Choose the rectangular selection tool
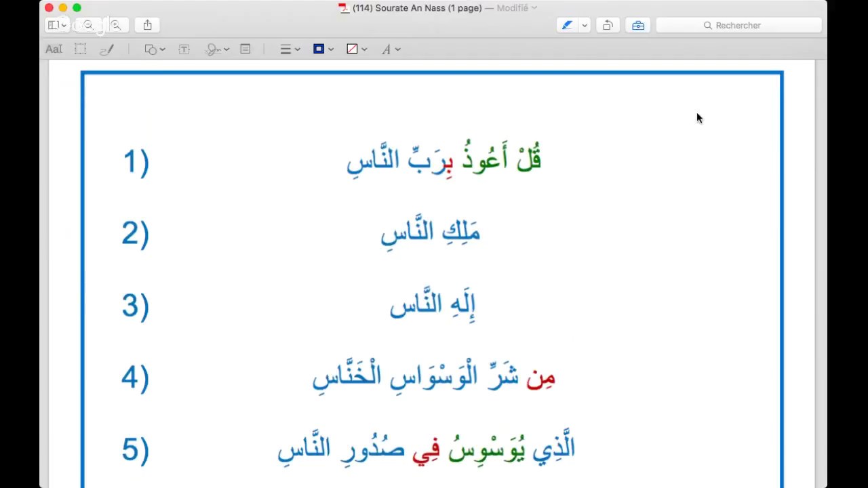Image resolution: width=868 pixels, height=488 pixels. coord(80,49)
